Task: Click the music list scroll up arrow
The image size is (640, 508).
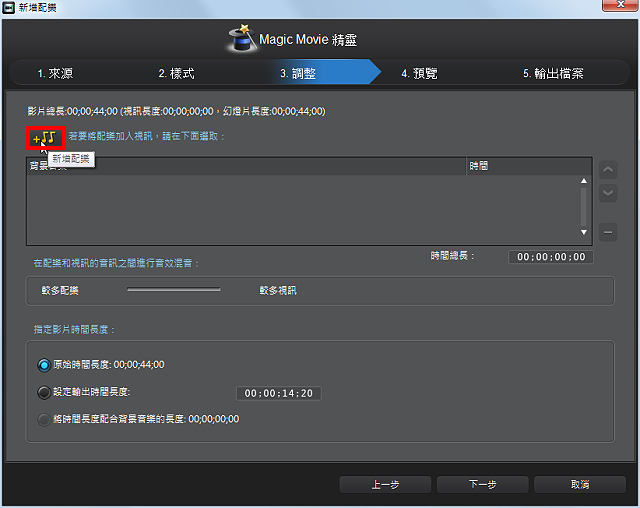Action: tap(584, 181)
